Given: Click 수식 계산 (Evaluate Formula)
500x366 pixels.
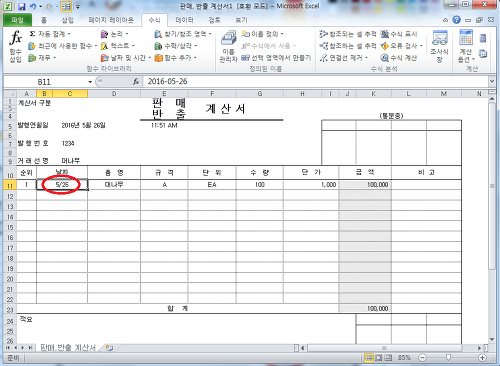Looking at the screenshot, I should click(x=399, y=58).
